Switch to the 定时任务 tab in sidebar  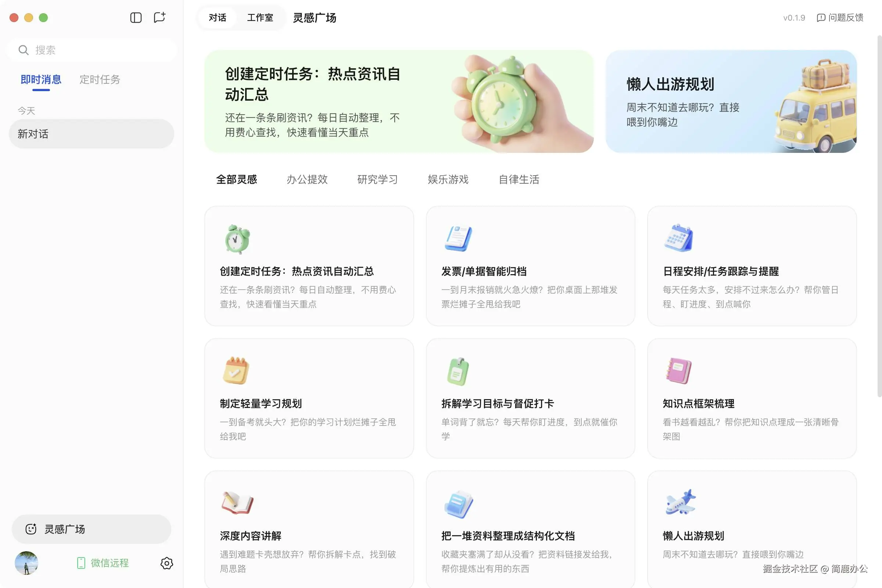(x=100, y=79)
